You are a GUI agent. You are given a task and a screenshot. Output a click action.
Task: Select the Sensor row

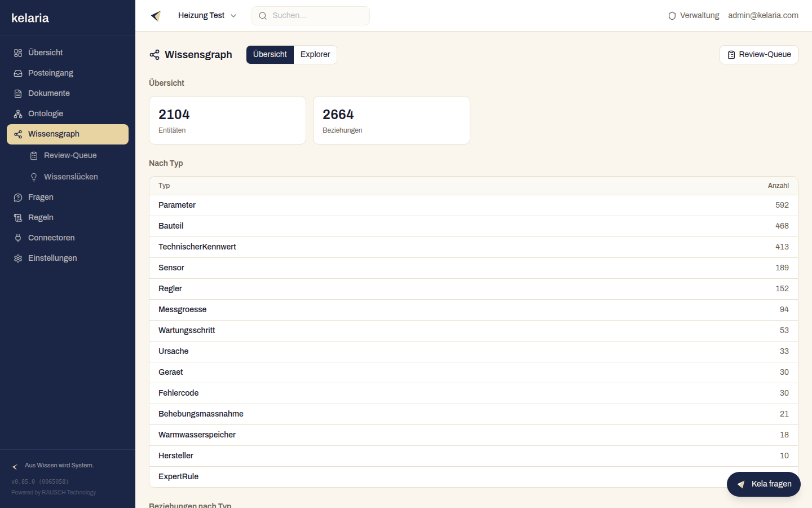click(474, 268)
